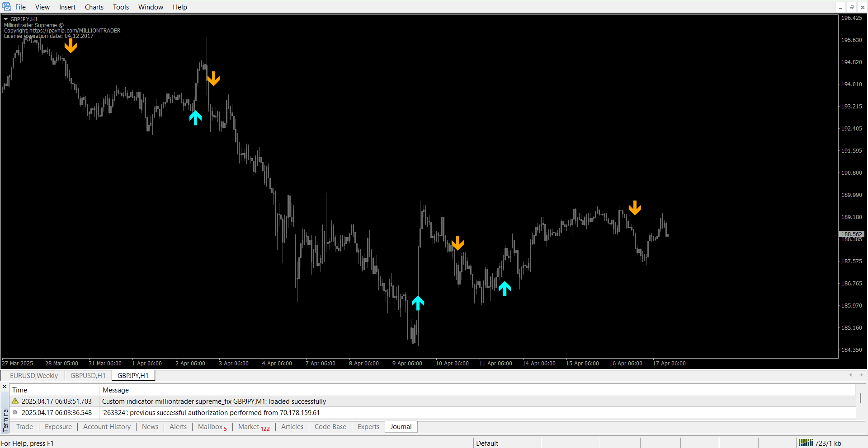Viewport: 868px width, 448px height.
Task: Switch to the GBPUSD,H1 chart tab
Action: [88, 375]
